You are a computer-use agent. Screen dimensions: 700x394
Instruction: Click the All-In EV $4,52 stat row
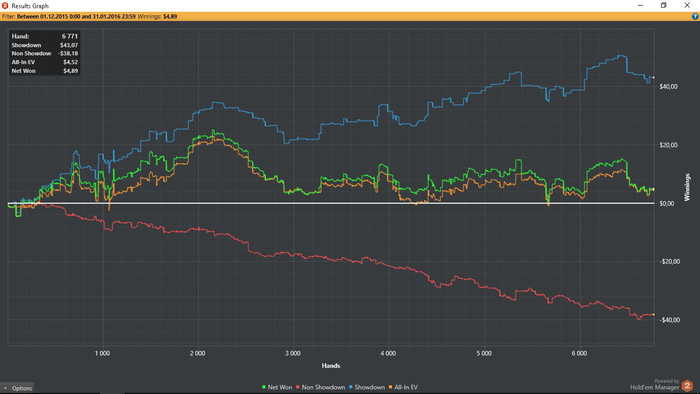[45, 62]
